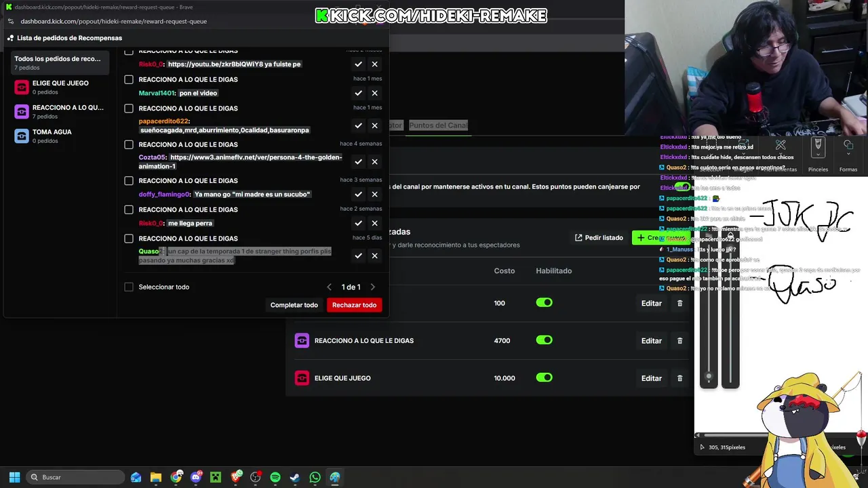Reject Cozta05's animeflv link request
Image resolution: width=868 pixels, height=488 pixels.
(374, 161)
